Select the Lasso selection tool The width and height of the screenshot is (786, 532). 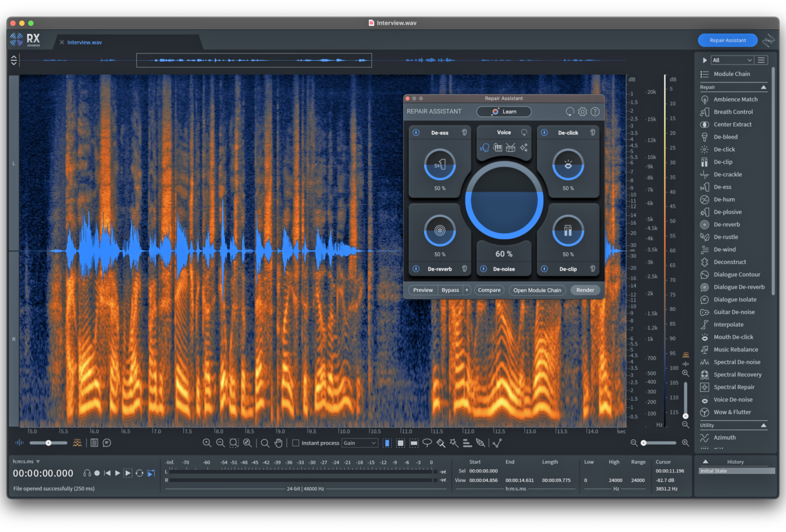click(427, 443)
